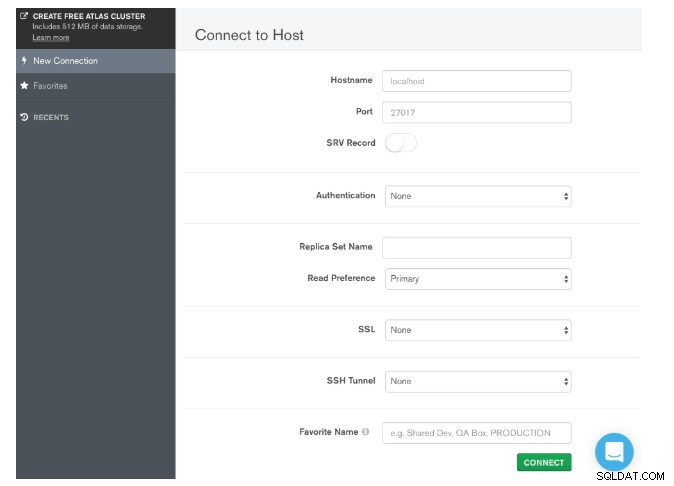Screen dimensions: 674x486
Task: Focus the Replica Set Name field
Action: click(477, 248)
